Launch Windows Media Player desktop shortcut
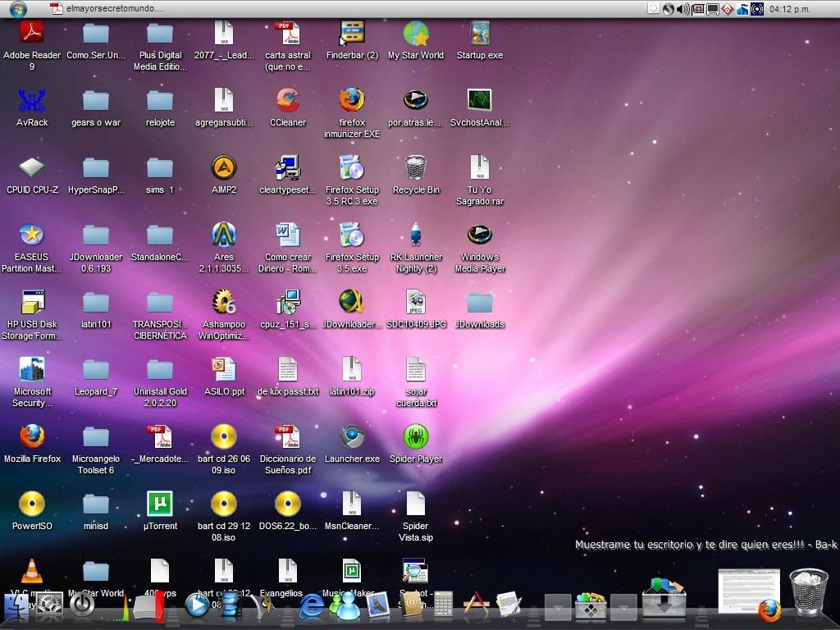Viewport: 840px width, 630px height. click(x=479, y=235)
